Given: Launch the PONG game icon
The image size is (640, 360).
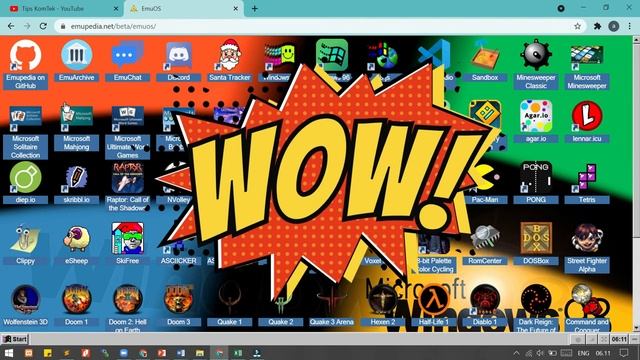Looking at the screenshot, I should (536, 183).
